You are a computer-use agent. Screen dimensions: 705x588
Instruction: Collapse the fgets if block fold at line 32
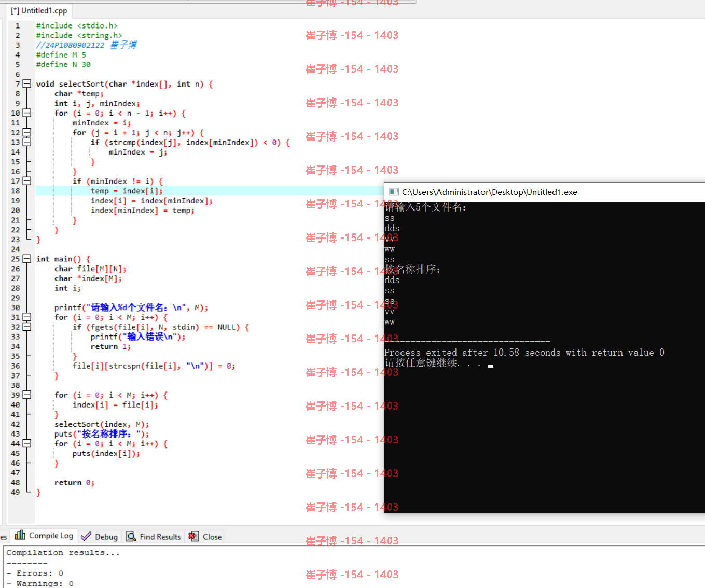click(x=27, y=327)
